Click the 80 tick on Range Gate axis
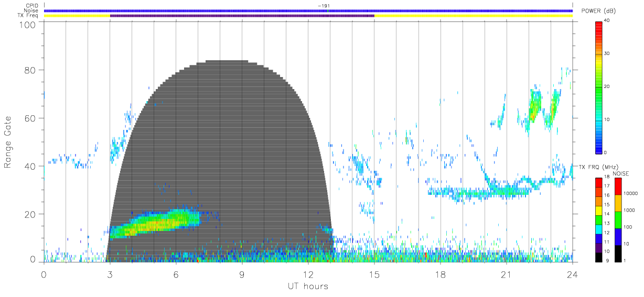Image resolution: width=644 pixels, height=297 pixels. pos(30,70)
